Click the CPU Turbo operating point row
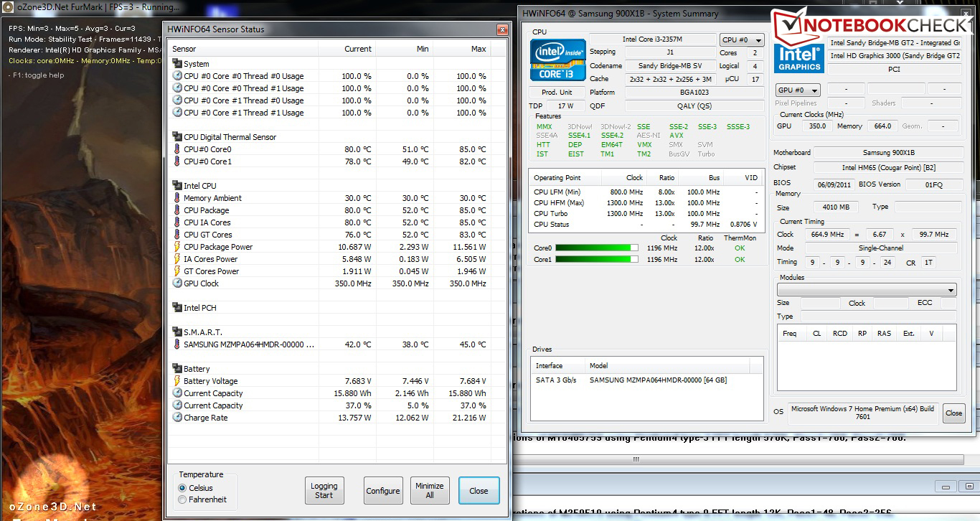The height and width of the screenshot is (521, 980). tap(646, 214)
